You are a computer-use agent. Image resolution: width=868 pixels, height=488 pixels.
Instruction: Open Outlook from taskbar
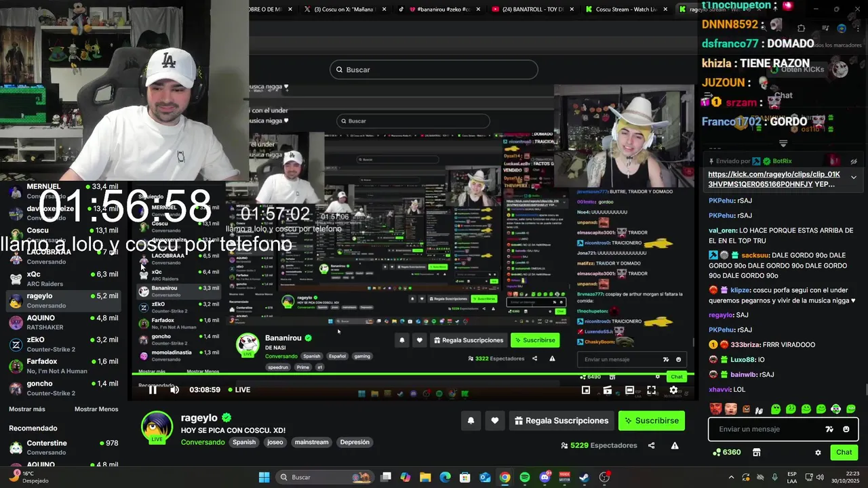tap(485, 477)
